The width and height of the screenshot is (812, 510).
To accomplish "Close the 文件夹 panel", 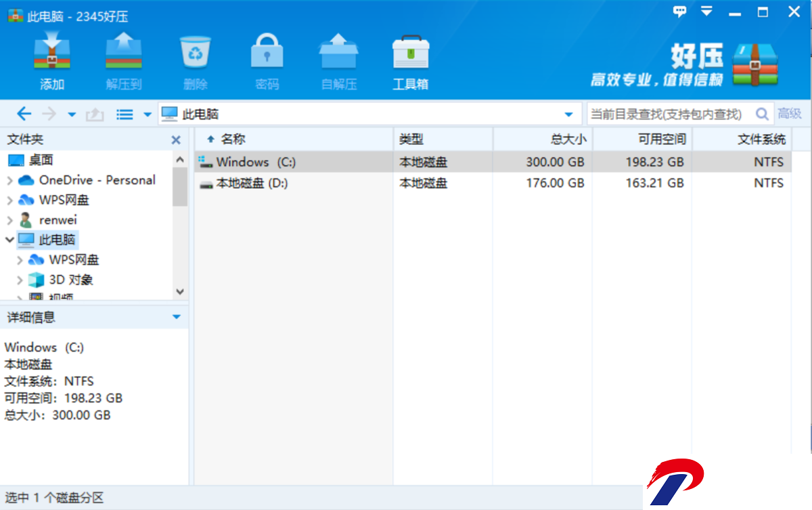I will [176, 140].
